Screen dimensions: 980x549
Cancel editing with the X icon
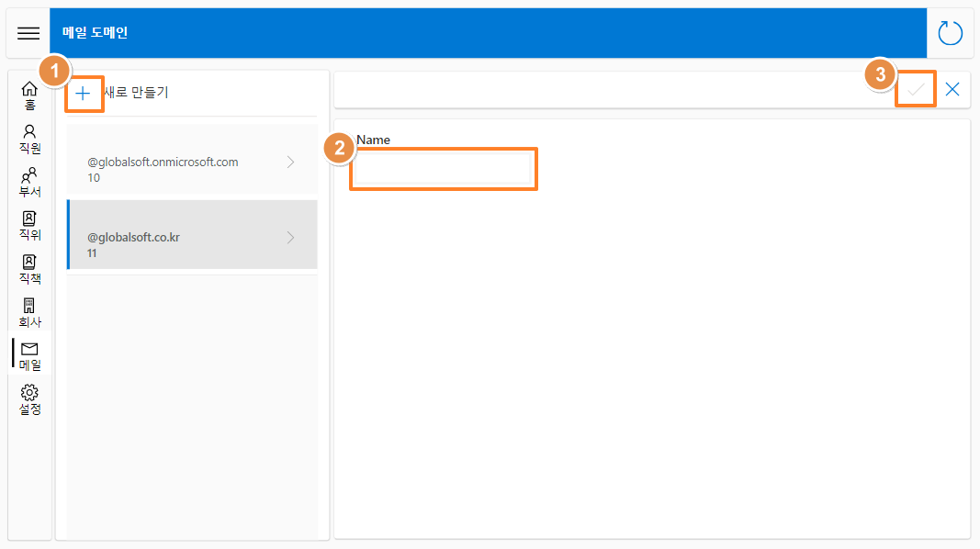(x=952, y=89)
